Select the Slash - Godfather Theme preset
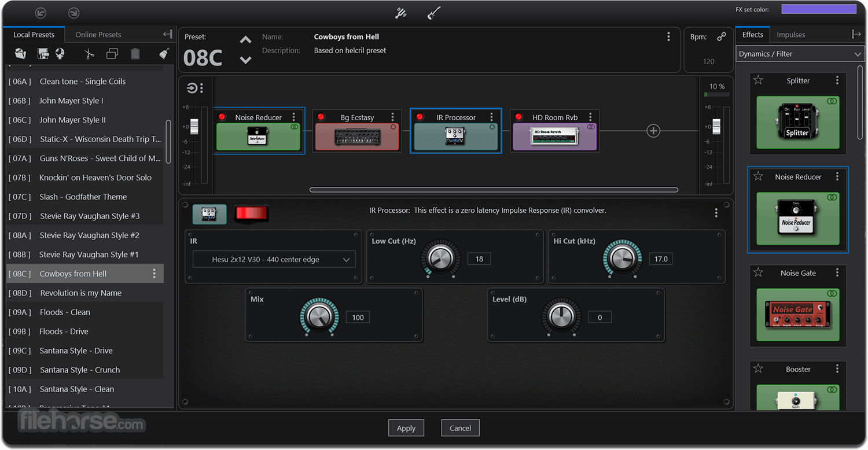This screenshot has height=450, width=868. [85, 197]
